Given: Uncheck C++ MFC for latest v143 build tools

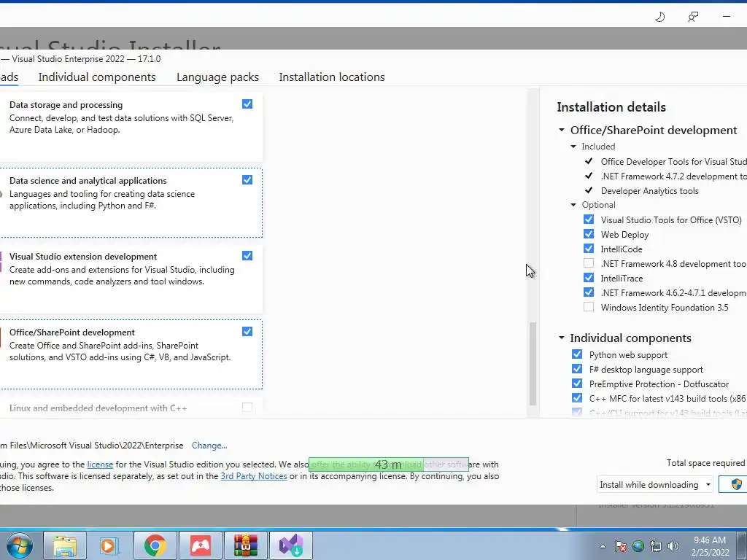Looking at the screenshot, I should (x=577, y=398).
